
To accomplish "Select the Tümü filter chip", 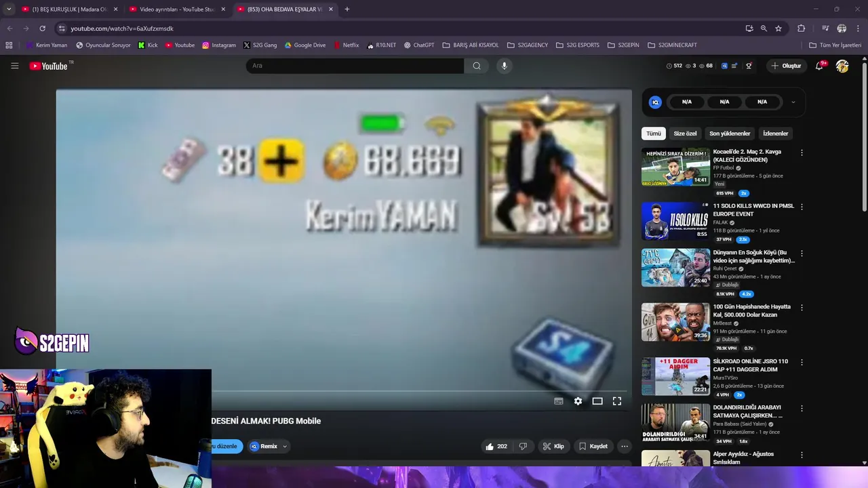I will (654, 134).
